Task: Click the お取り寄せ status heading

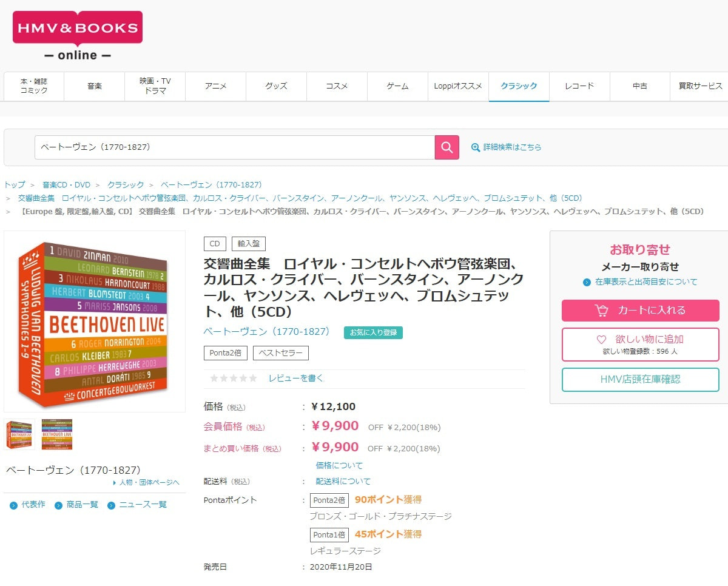Action: click(x=640, y=249)
